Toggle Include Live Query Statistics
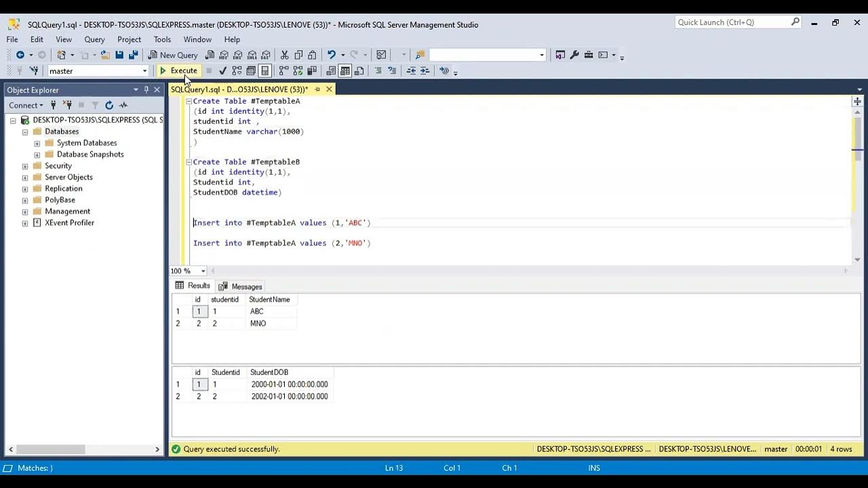 (x=298, y=70)
